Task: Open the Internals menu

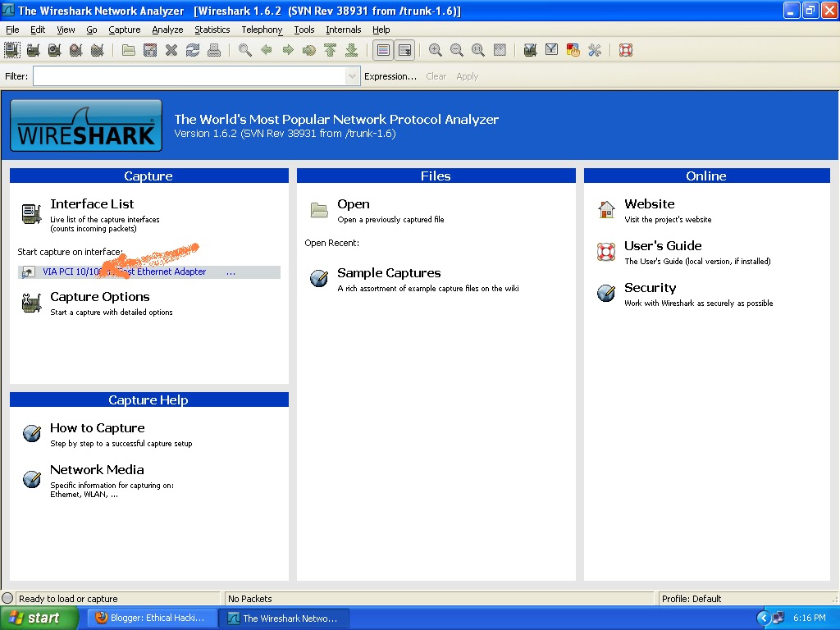Action: pos(344,30)
